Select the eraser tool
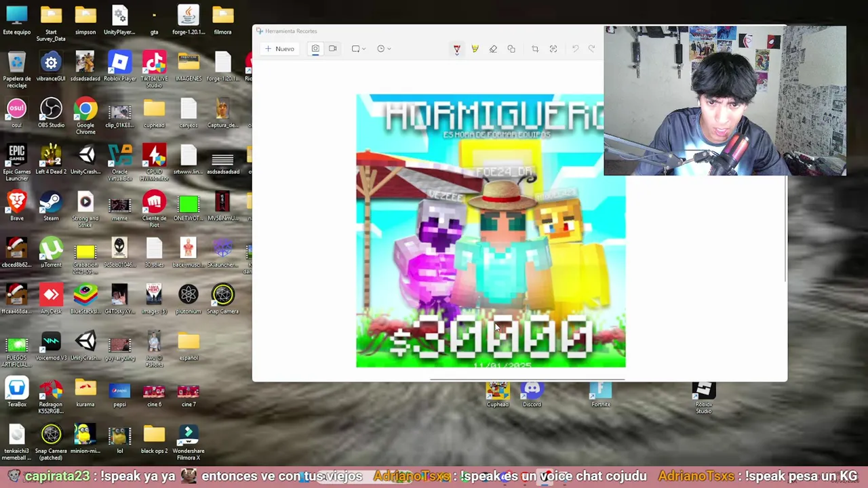The image size is (868, 488). click(x=493, y=49)
